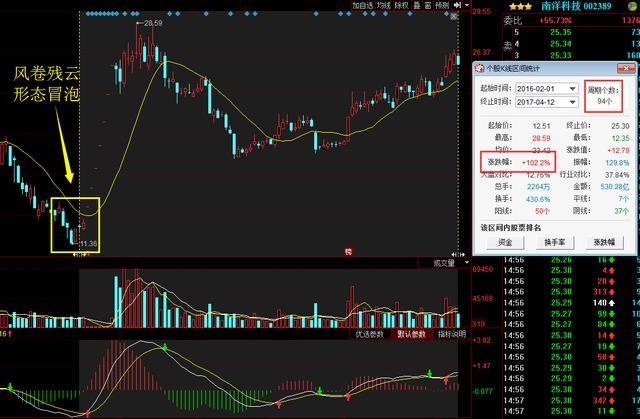This screenshot has width=640, height=419.
Task: Click the red up arrow beside volume 342
Action: pos(611,401)
